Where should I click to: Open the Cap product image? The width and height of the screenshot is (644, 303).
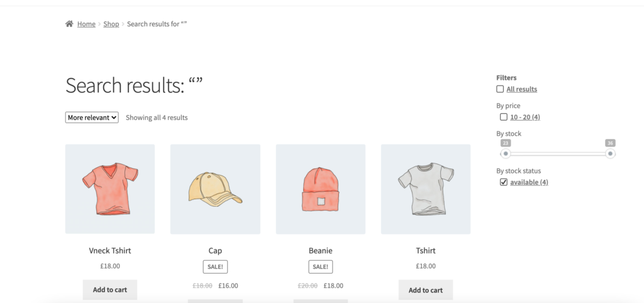click(215, 189)
